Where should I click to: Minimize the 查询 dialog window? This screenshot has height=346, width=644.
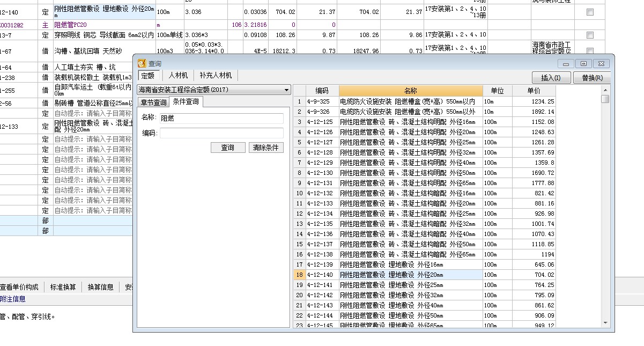click(x=566, y=63)
